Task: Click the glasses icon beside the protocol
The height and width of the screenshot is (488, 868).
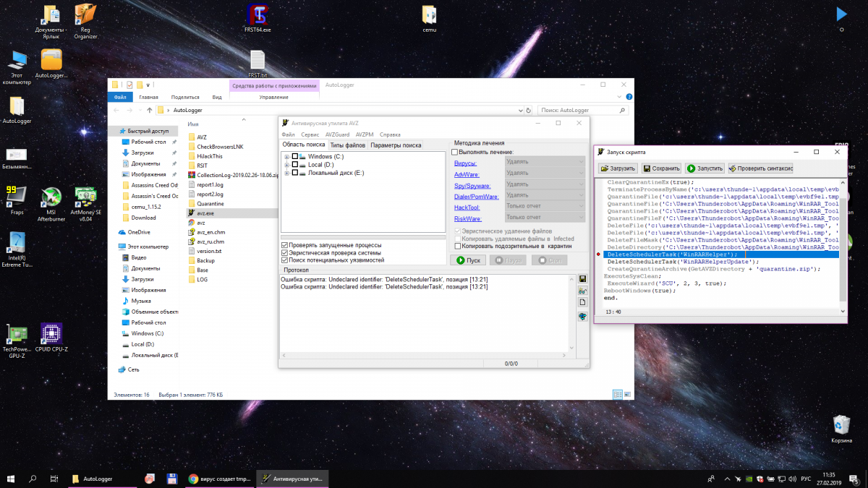Action: coord(582,291)
